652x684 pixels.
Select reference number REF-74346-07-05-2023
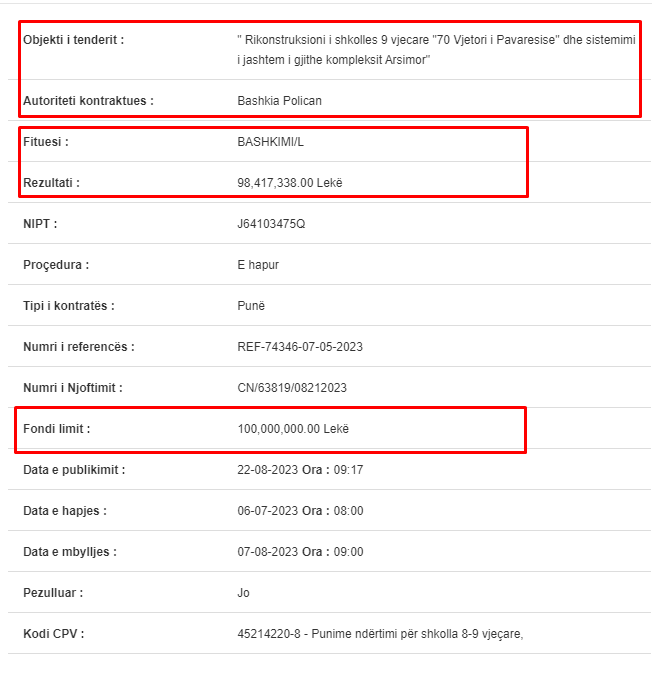[300, 347]
